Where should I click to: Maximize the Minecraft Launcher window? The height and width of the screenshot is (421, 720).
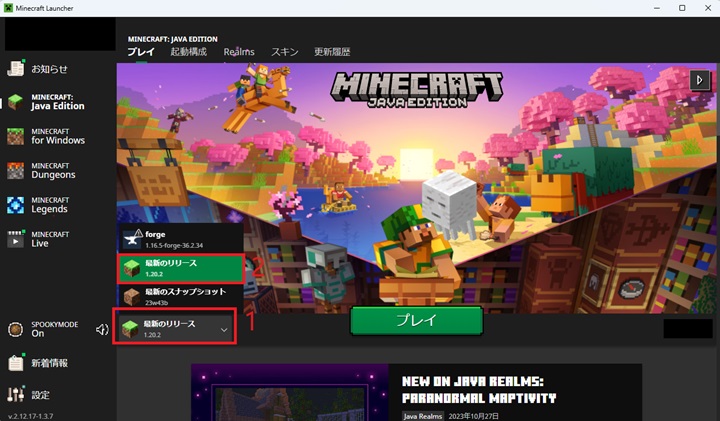coord(682,8)
